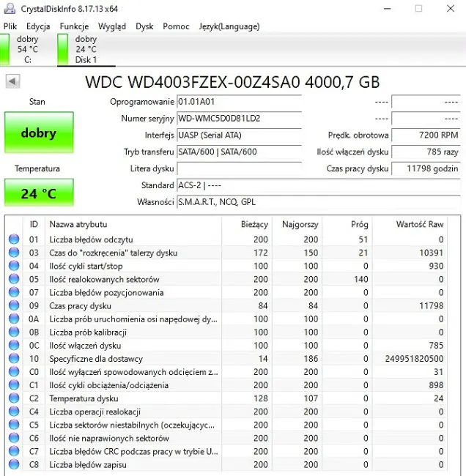Click status circle for attribute 03

click(14, 253)
